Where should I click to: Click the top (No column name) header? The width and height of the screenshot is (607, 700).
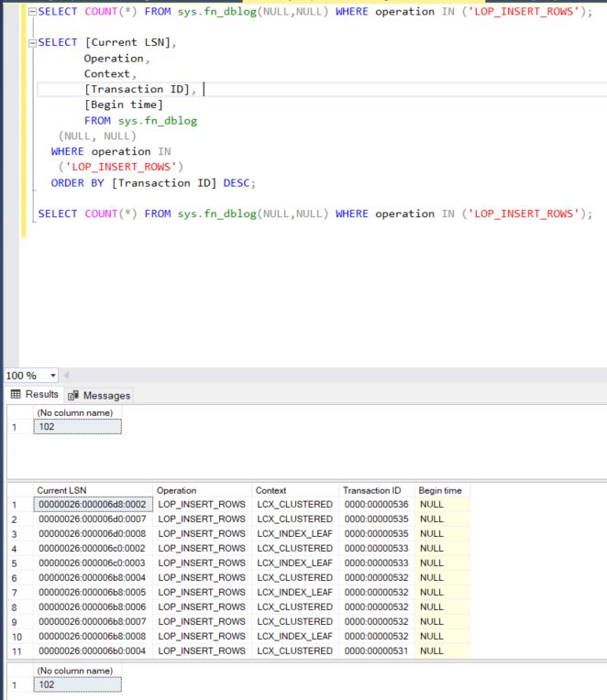(x=77, y=413)
